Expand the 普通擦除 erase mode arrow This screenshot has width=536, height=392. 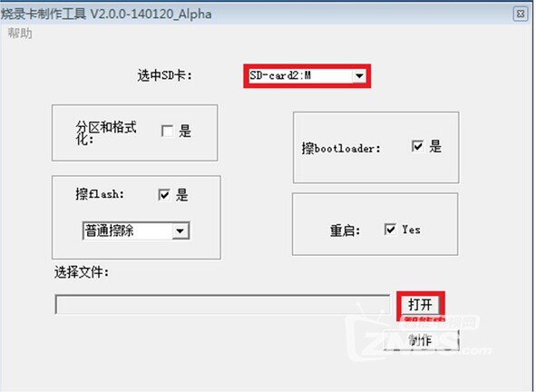click(x=180, y=230)
